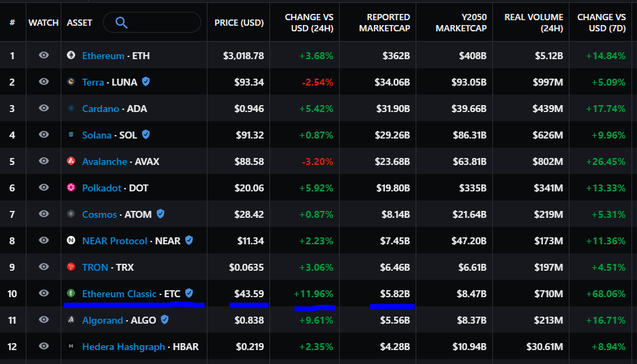The image size is (637, 364).
Task: Open the Hedera Hashgraph asset link
Action: click(x=123, y=347)
